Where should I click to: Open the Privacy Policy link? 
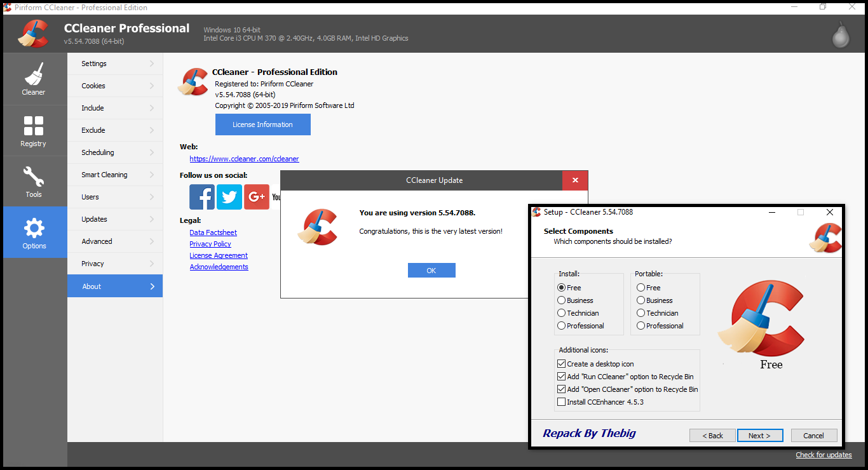(210, 244)
